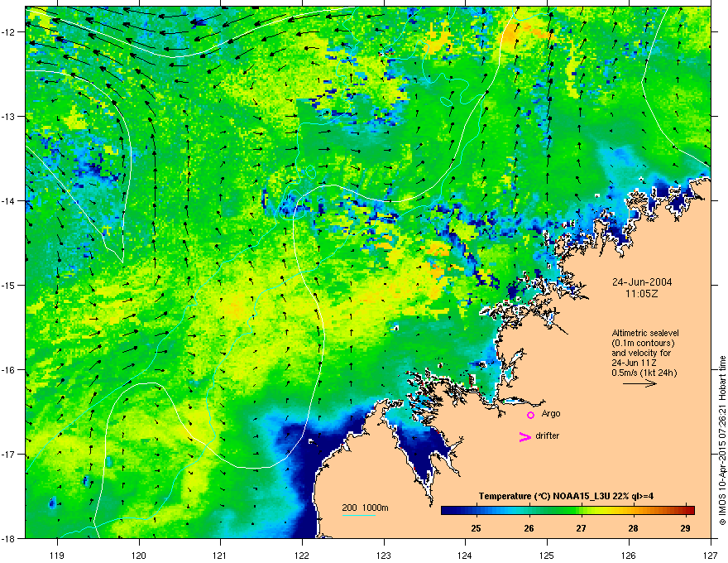Click the 27 value on temperature scale
Viewport: 728px width, 563px height.
coord(581,528)
